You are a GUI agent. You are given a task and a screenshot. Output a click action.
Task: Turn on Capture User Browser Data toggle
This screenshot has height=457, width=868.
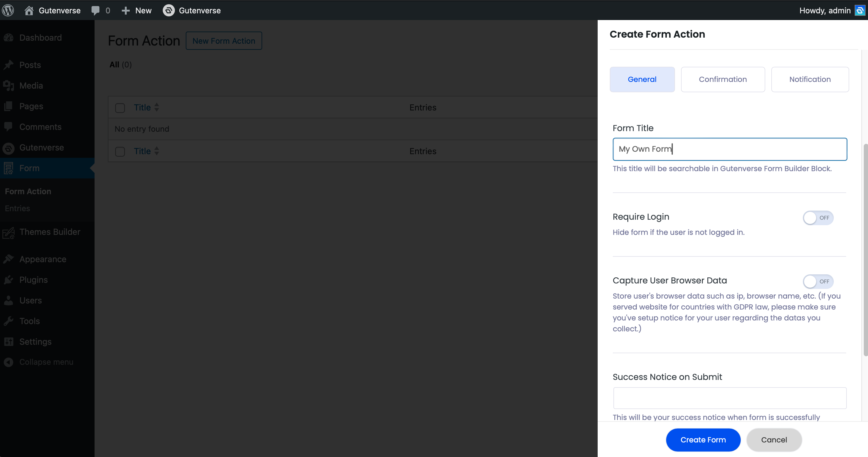818,281
